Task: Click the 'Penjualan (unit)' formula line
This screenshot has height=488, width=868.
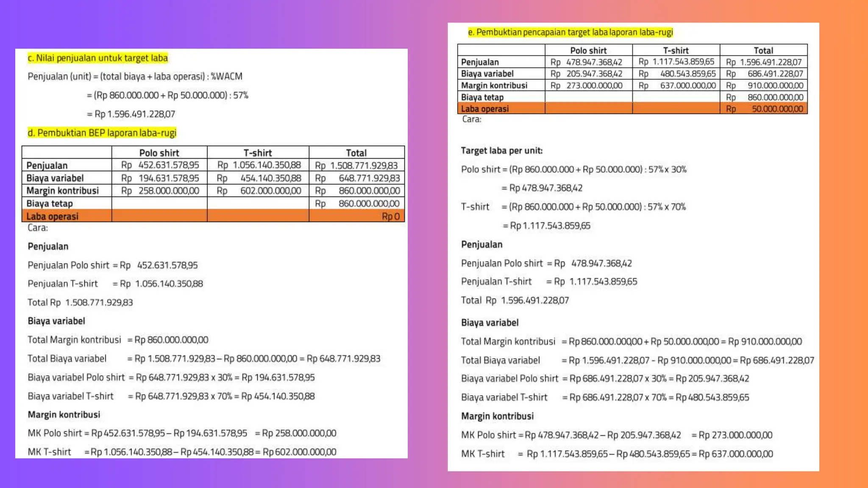Action: pos(135,77)
